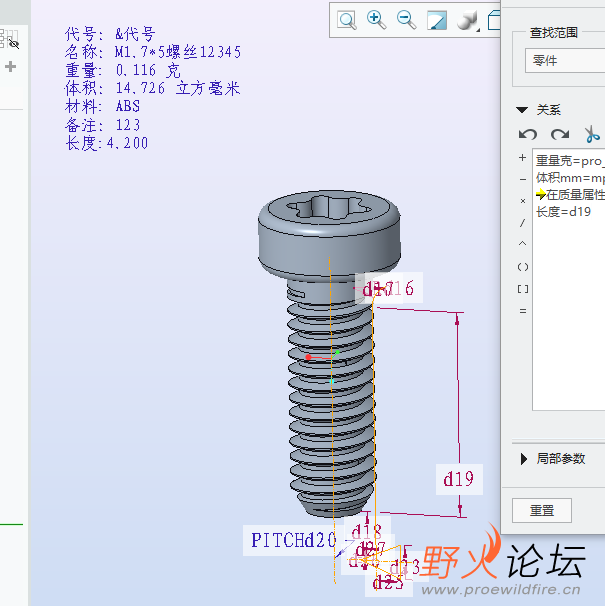Click the Redo arrow in relations panel
This screenshot has width=605, height=606.
[x=560, y=134]
